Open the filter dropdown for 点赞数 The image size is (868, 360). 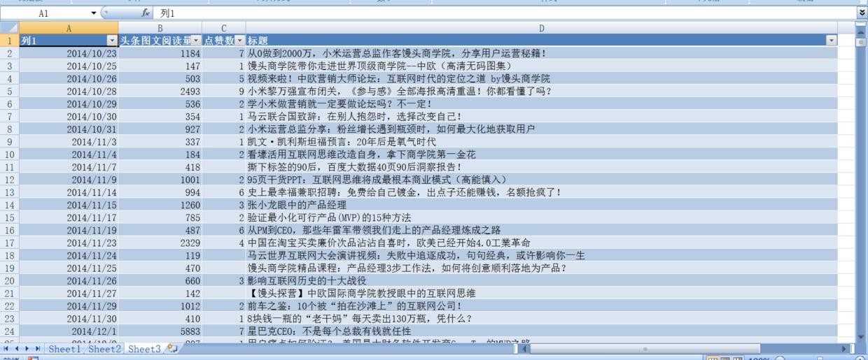(x=240, y=41)
